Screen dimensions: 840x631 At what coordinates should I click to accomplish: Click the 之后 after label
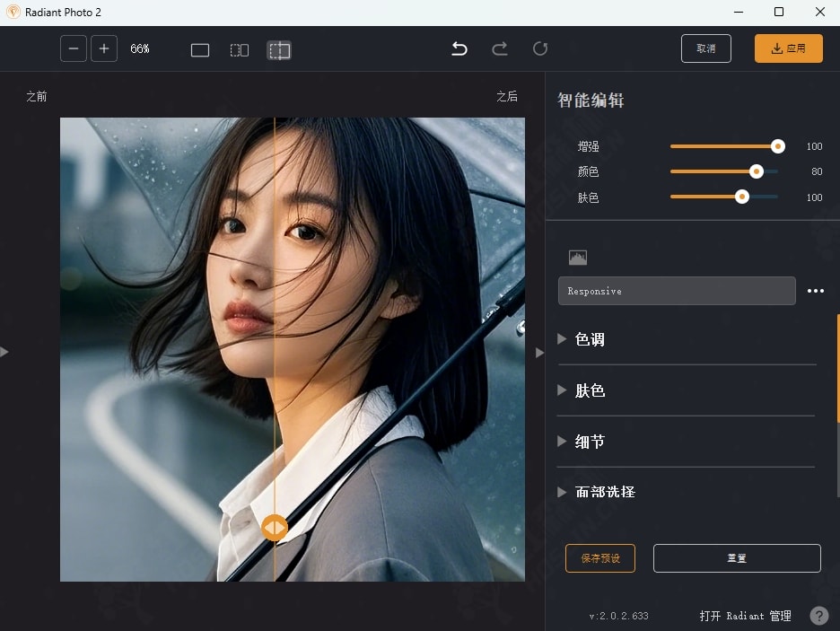507,96
